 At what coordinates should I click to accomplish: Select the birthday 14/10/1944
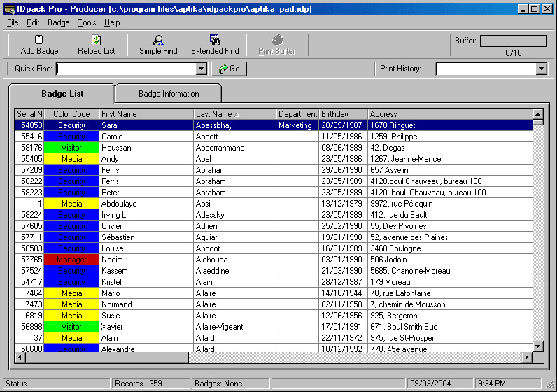[x=341, y=293]
